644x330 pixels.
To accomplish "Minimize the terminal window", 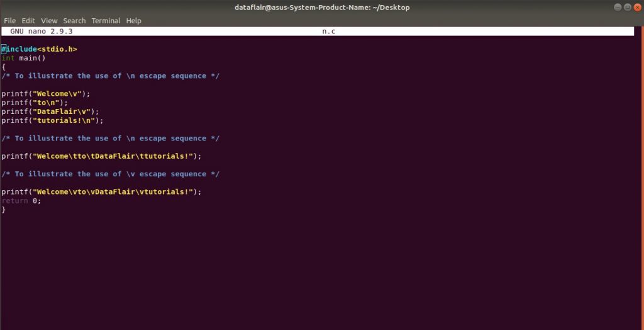I will (x=618, y=7).
